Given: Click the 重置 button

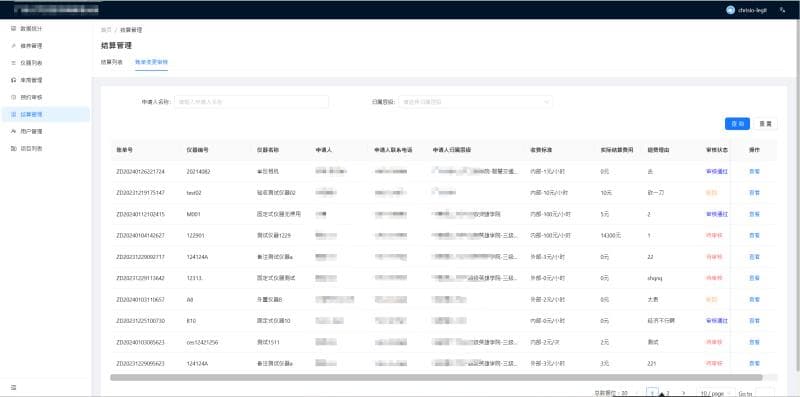Looking at the screenshot, I should coord(765,123).
